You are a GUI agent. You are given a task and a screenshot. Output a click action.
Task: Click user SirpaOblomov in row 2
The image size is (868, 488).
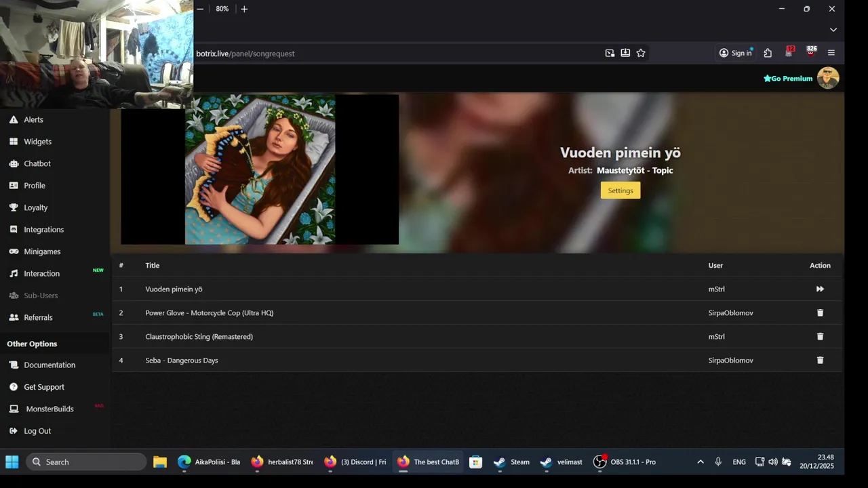[730, 313]
